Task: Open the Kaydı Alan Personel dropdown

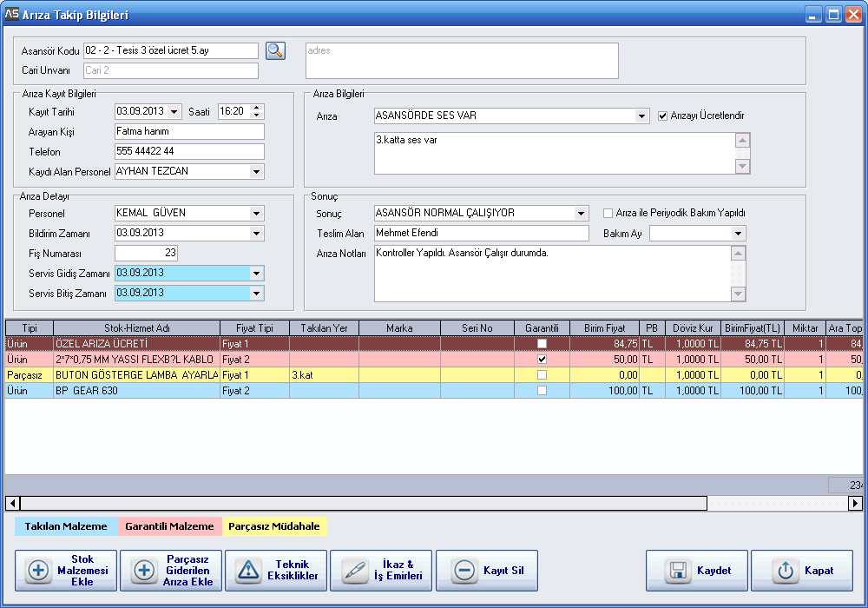Action: [256, 172]
